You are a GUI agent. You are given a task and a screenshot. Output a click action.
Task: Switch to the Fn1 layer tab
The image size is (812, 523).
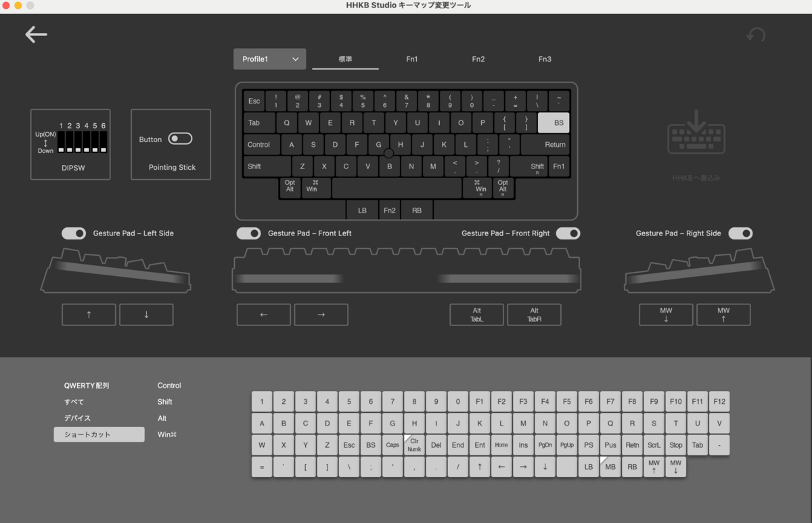(411, 59)
